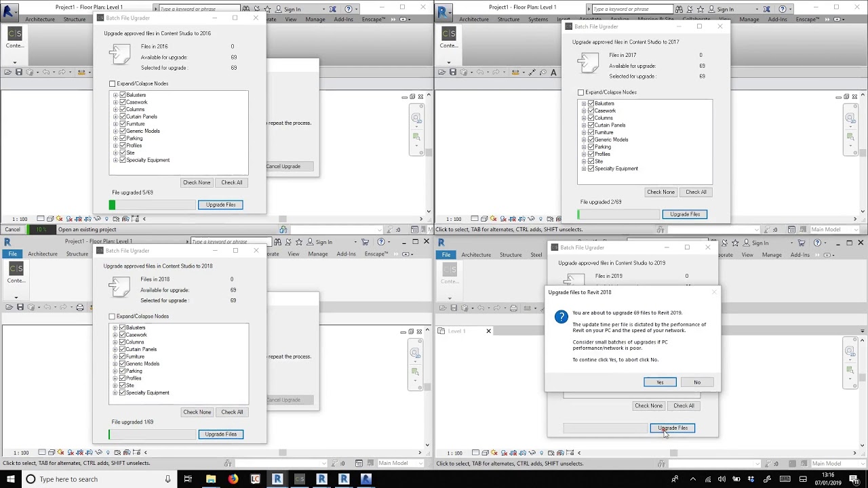This screenshot has width=868, height=488.
Task: Toggle Expand/Colapse Nodes checkbox in the 2018 upgrader
Action: coord(113,317)
